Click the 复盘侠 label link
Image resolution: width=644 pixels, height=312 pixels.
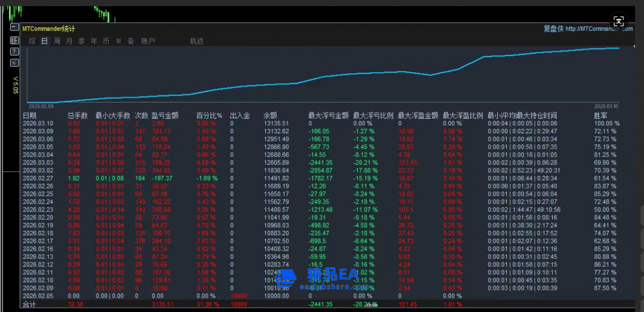click(553, 29)
